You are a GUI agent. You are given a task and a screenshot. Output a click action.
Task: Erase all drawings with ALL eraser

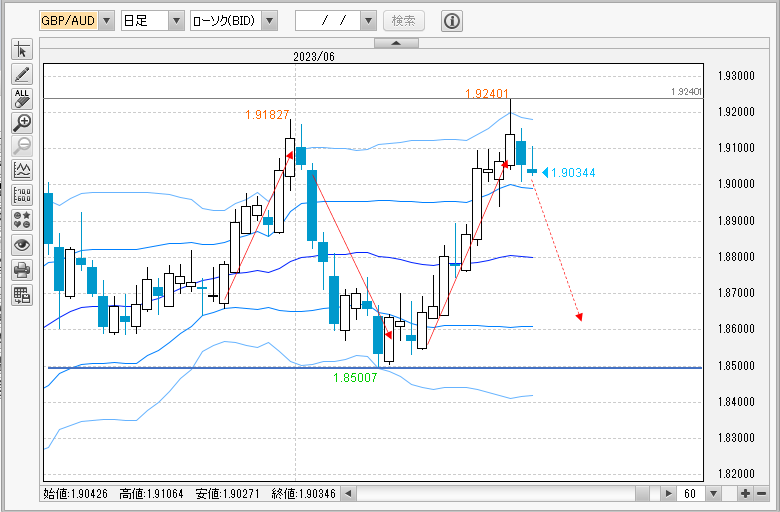[x=22, y=99]
